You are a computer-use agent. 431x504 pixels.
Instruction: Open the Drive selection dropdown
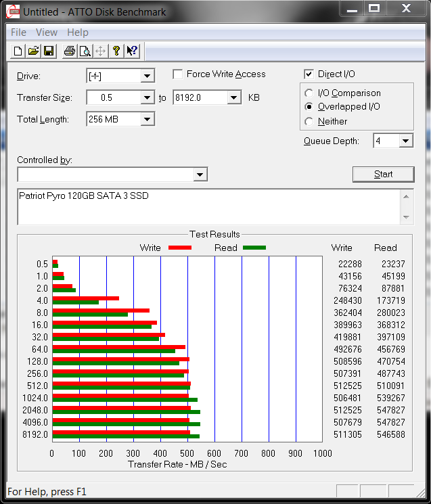click(x=147, y=76)
